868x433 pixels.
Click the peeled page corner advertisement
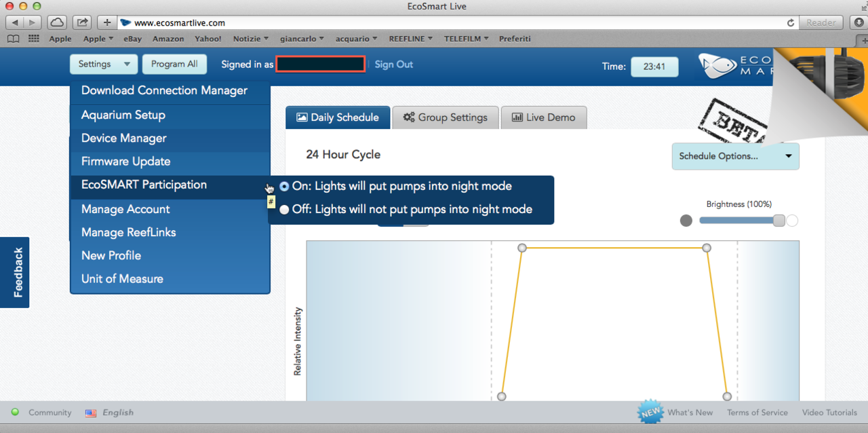[x=824, y=92]
